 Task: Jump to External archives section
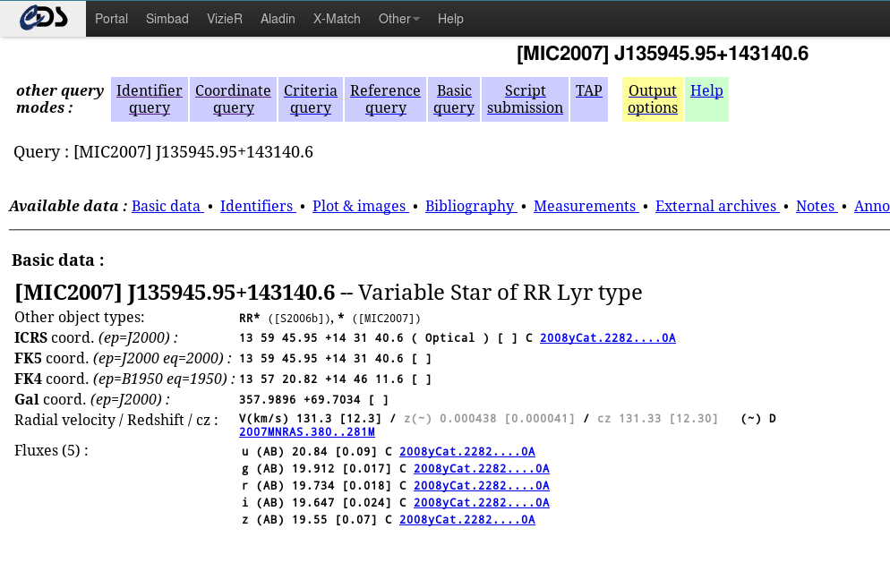click(716, 206)
